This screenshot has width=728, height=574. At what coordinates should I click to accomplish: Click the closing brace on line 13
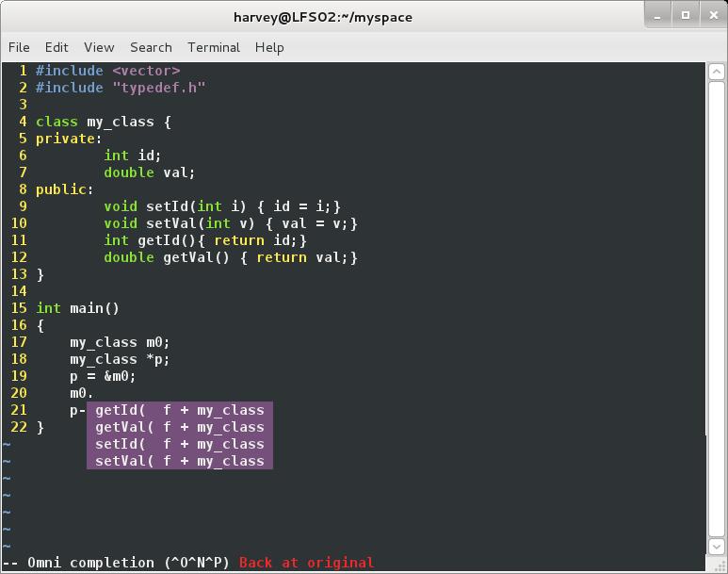point(40,274)
